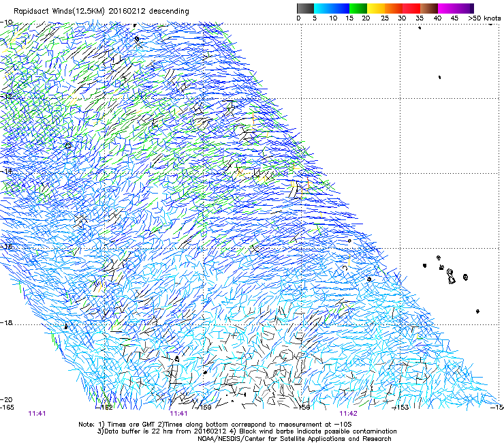Click the ">50 knots" legend label
Viewport: 504px width, 443px height.
point(484,18)
